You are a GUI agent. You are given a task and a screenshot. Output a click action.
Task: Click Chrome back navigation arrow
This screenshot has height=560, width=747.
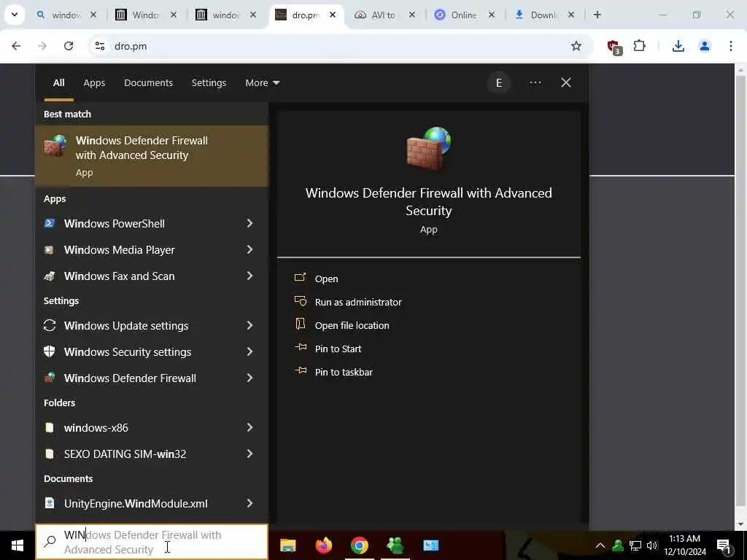16,46
